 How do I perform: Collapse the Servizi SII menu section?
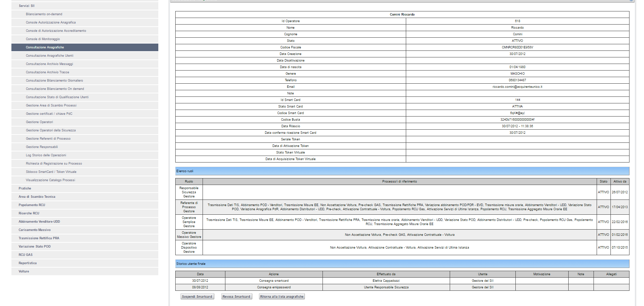pos(85,6)
